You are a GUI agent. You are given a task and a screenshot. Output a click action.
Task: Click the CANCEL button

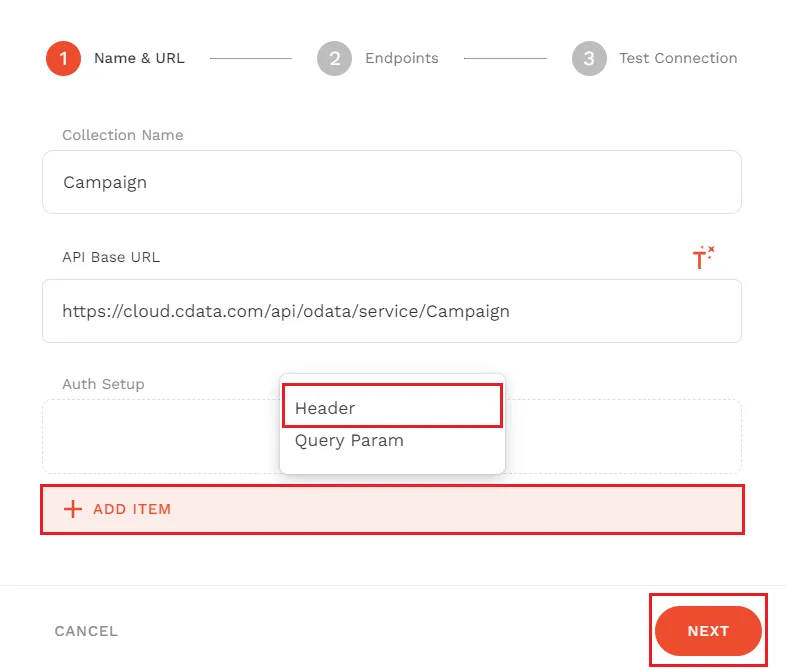point(86,631)
